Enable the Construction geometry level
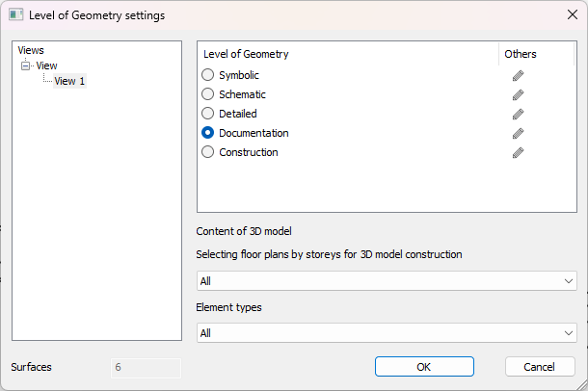588x391 pixels. [207, 152]
